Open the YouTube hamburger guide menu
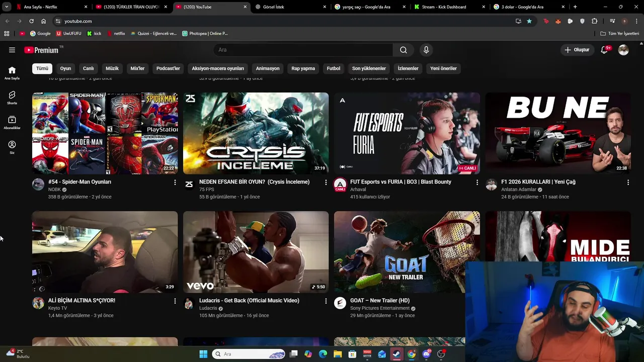Viewport: 644px width, 362px height. click(x=12, y=50)
